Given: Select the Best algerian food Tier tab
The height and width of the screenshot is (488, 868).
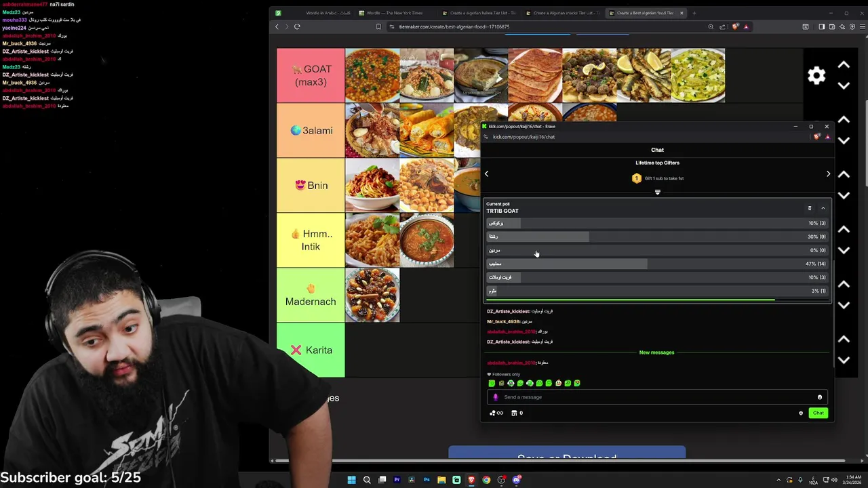Looking at the screenshot, I should pyautogui.click(x=647, y=13).
